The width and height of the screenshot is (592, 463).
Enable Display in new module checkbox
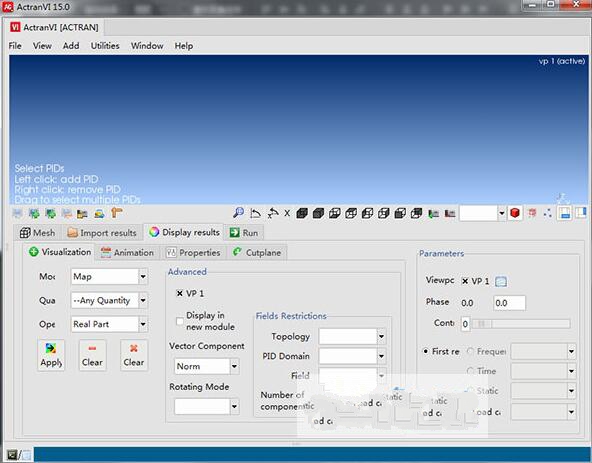point(180,321)
